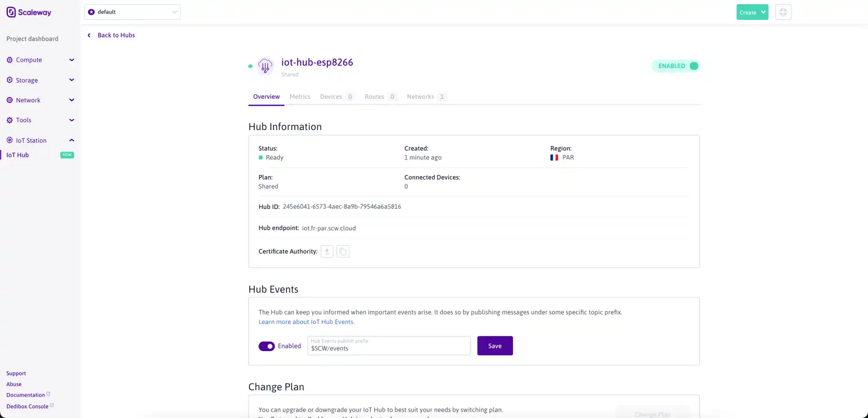868x418 pixels.
Task: Click the Dedibox Console external link icon
Action: click(52, 405)
